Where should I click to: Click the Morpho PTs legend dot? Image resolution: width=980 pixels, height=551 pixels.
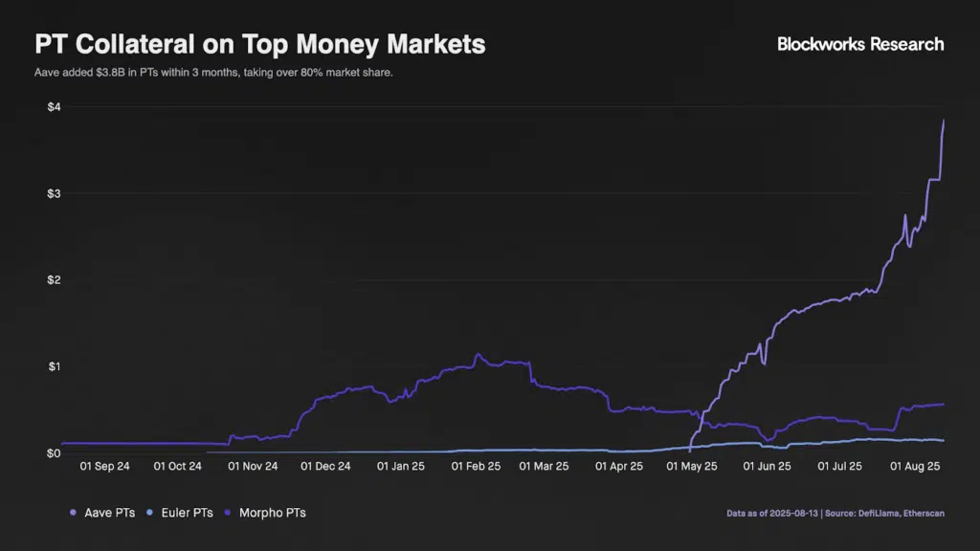[x=228, y=513]
